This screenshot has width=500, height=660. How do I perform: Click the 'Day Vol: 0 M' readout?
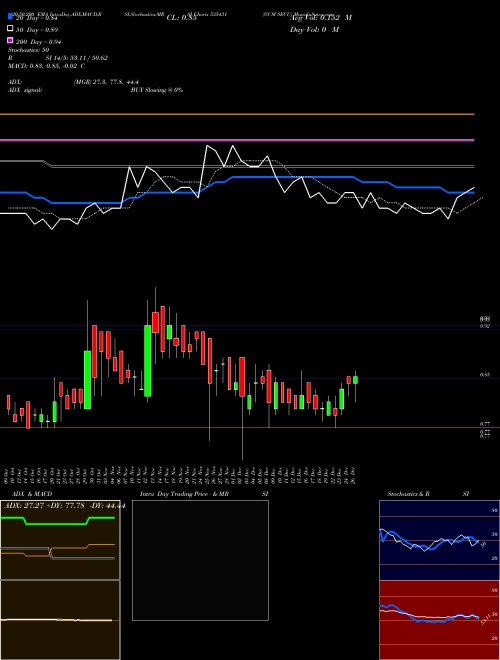314,30
